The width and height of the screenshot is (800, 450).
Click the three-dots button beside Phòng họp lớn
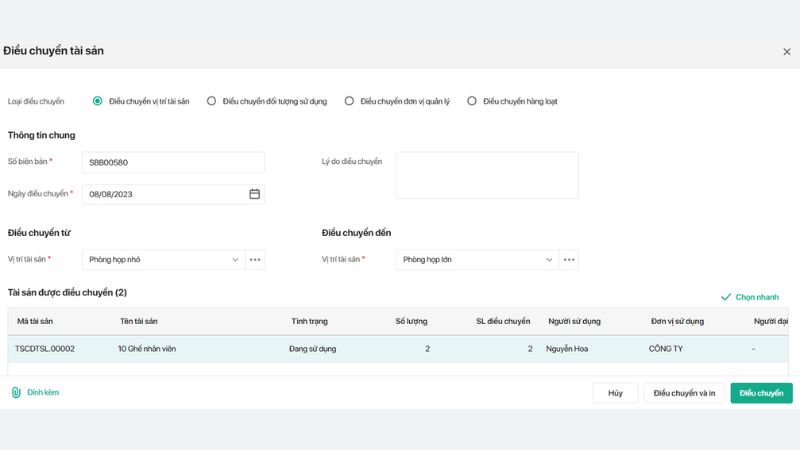[x=569, y=260]
